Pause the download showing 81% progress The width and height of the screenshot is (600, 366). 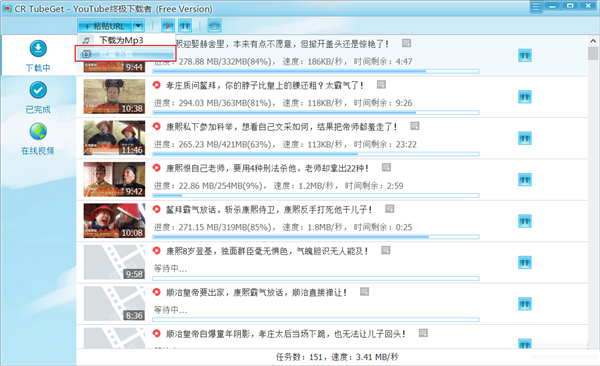[525, 97]
